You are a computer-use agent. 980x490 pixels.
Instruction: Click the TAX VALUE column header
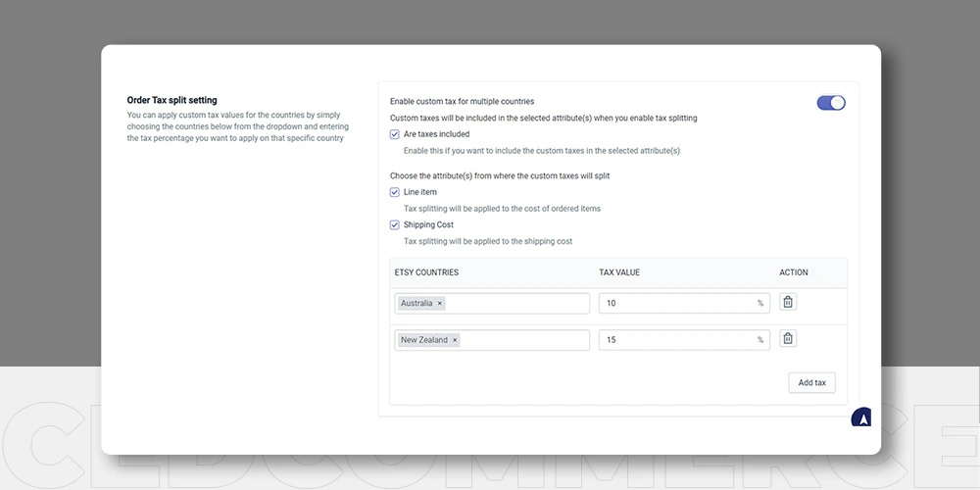click(x=619, y=272)
